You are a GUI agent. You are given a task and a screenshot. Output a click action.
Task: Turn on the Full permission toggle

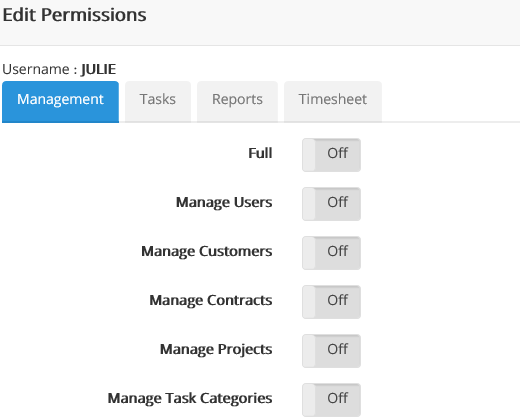coord(331,155)
